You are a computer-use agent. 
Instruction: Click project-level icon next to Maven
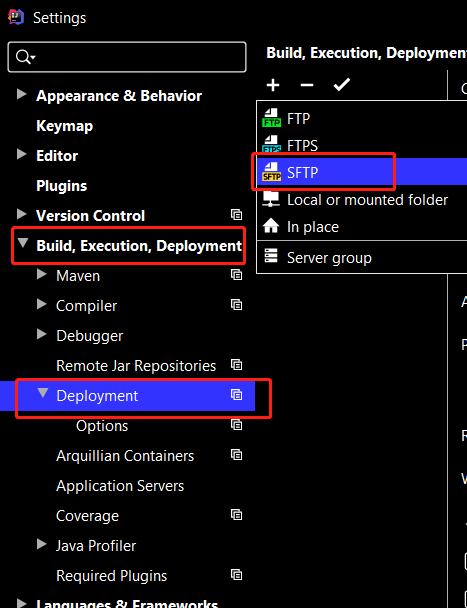237,275
